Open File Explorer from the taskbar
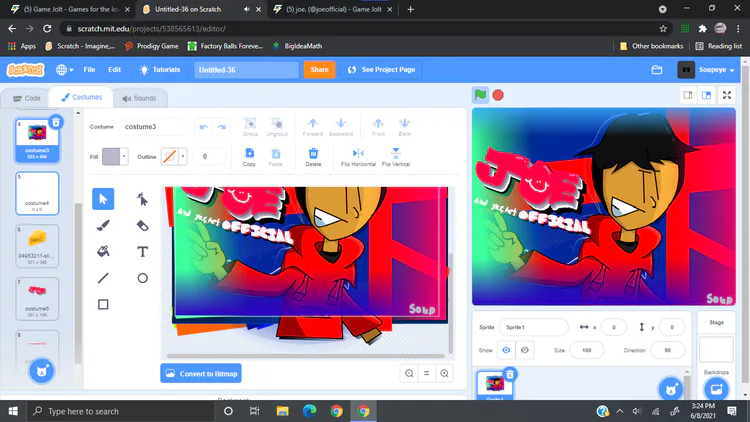This screenshot has height=422, width=750. pyautogui.click(x=283, y=411)
